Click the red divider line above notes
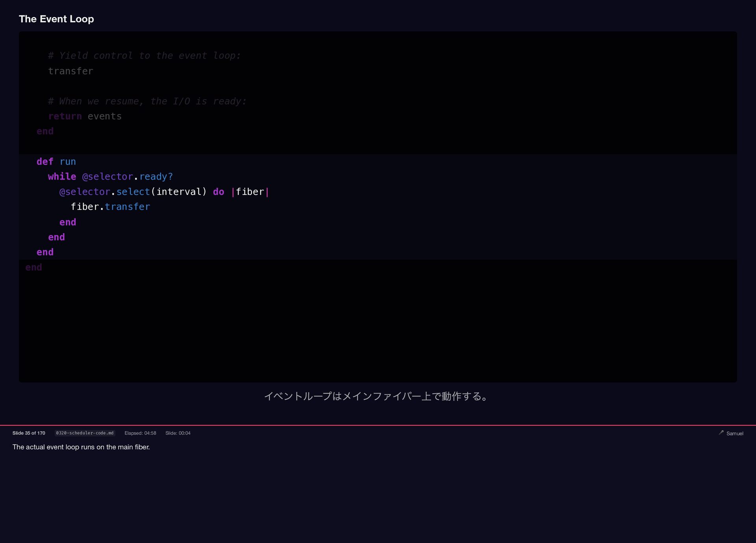This screenshot has height=543, width=756. pos(378,425)
